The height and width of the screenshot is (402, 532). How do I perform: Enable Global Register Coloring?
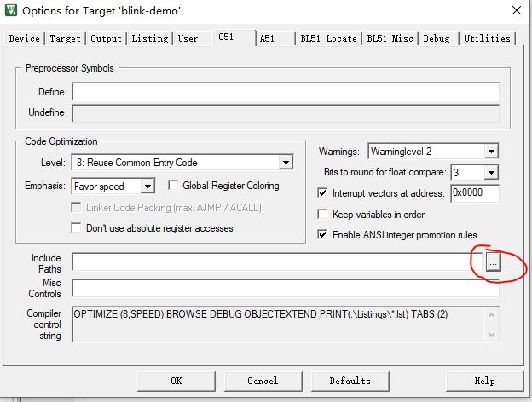click(173, 185)
